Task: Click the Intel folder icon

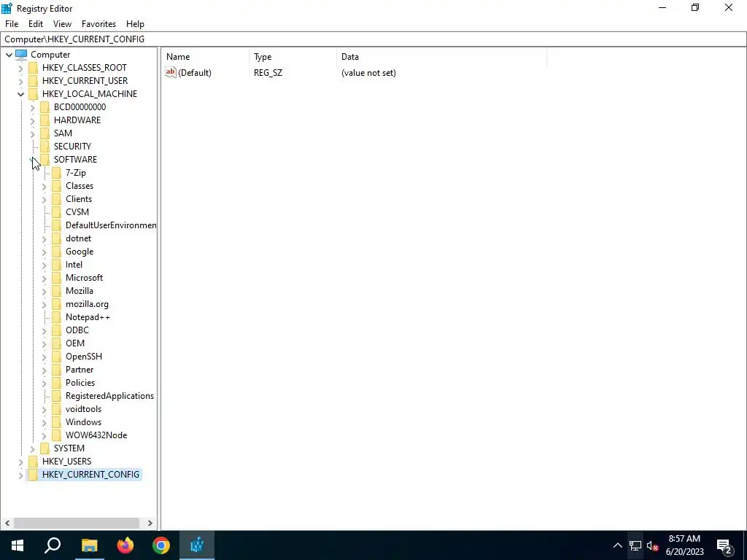Action: coord(57,264)
